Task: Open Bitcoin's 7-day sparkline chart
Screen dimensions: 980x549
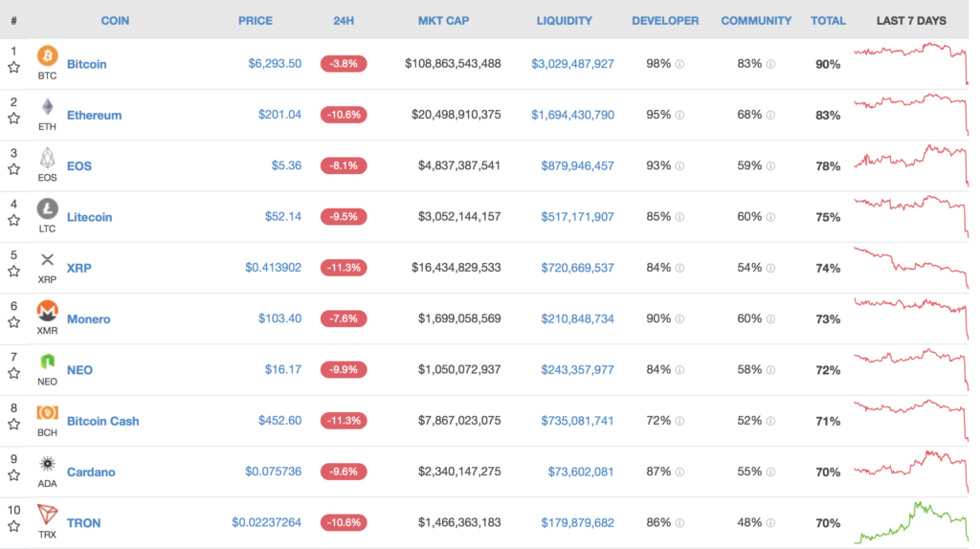Action: (x=911, y=64)
